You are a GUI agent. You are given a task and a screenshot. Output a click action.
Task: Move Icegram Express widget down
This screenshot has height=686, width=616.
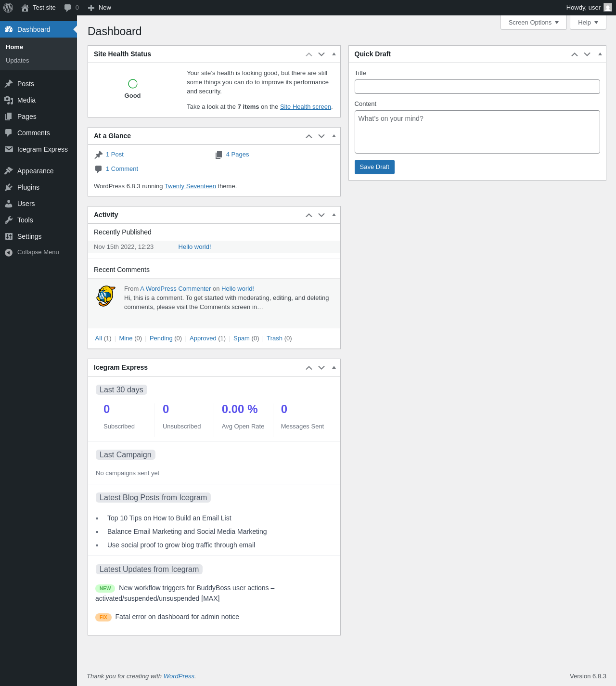click(321, 368)
